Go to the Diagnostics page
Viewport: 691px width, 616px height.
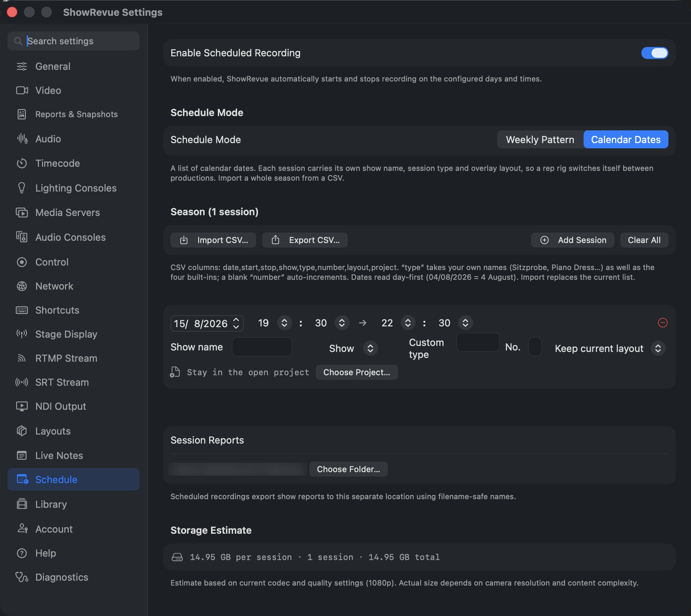[74, 577]
